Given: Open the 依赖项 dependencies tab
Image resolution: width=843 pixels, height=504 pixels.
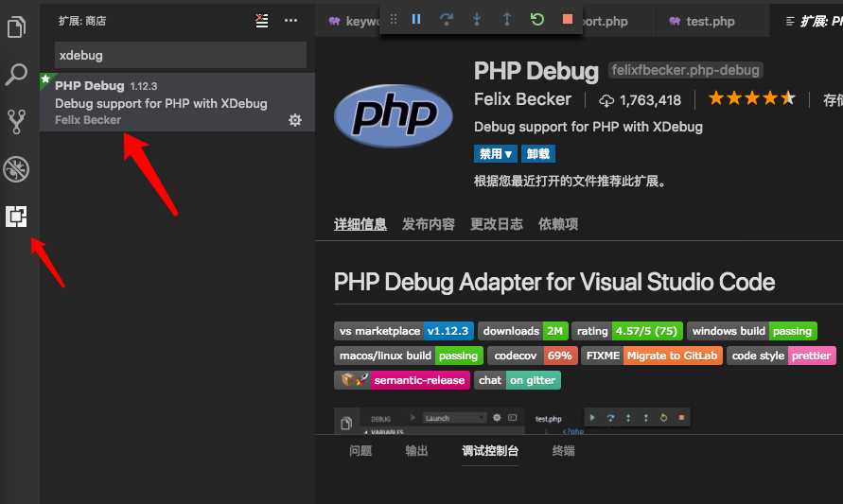Looking at the screenshot, I should pyautogui.click(x=558, y=224).
